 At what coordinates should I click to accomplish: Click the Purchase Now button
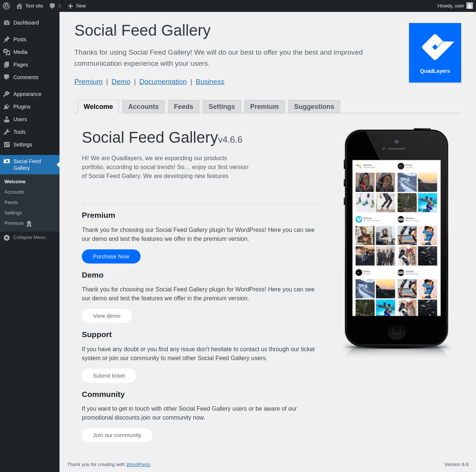coord(111,256)
